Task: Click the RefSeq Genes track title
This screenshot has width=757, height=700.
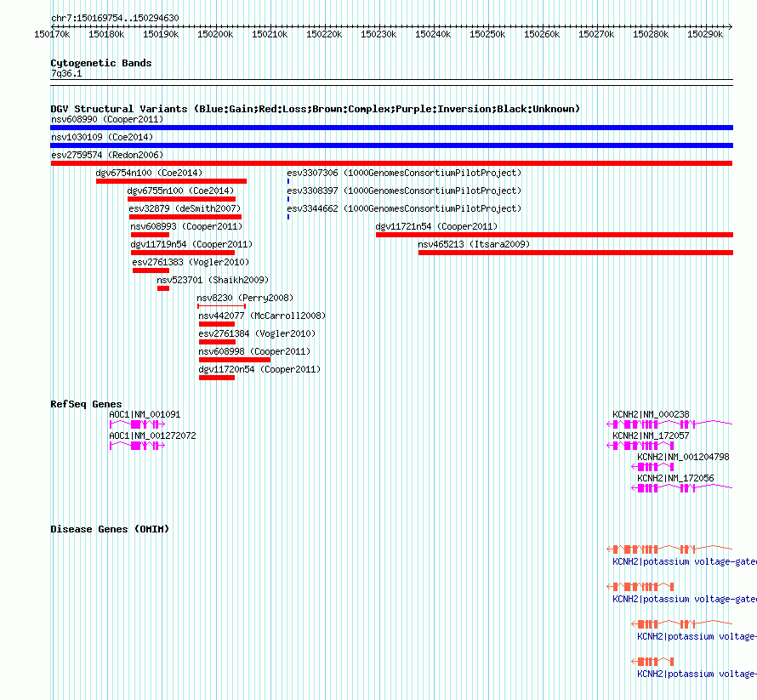Action: 86,404
